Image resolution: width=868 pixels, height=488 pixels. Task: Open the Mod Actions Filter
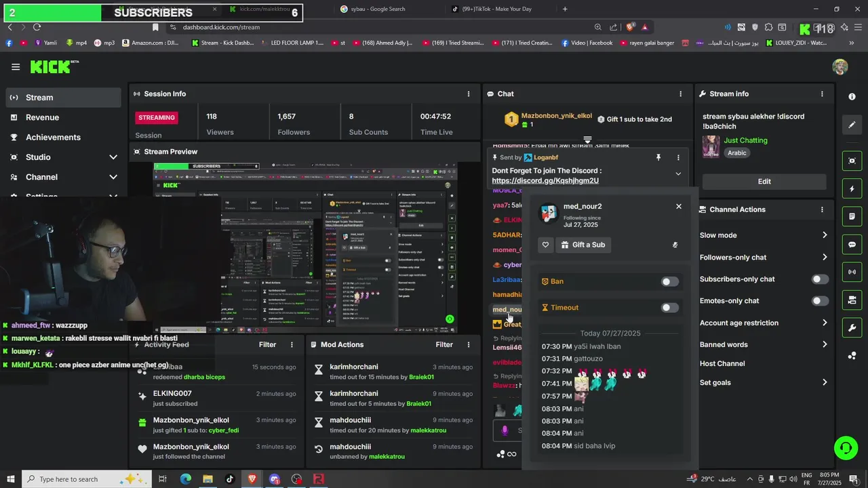pyautogui.click(x=444, y=344)
